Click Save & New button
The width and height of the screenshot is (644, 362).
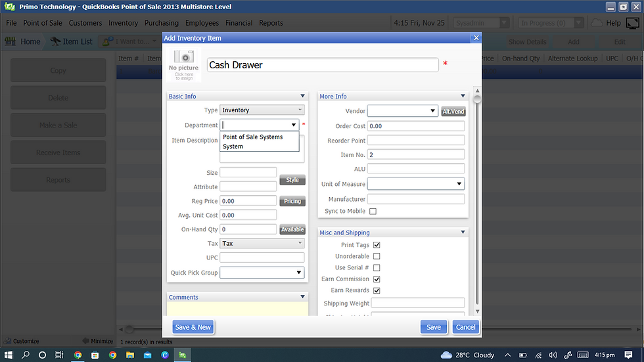193,327
